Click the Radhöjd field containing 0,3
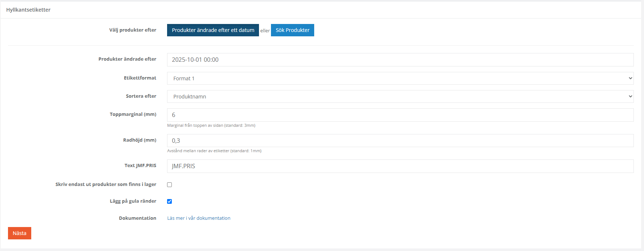 tap(400, 141)
